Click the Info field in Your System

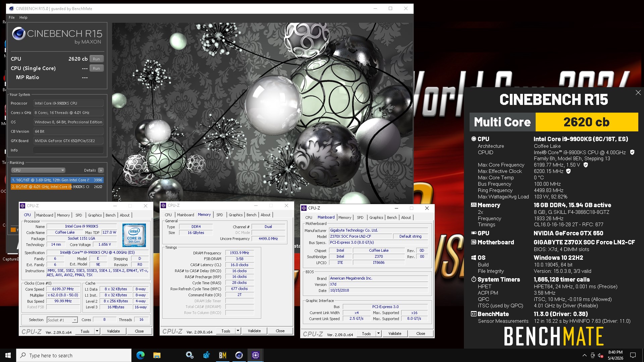[68, 150]
